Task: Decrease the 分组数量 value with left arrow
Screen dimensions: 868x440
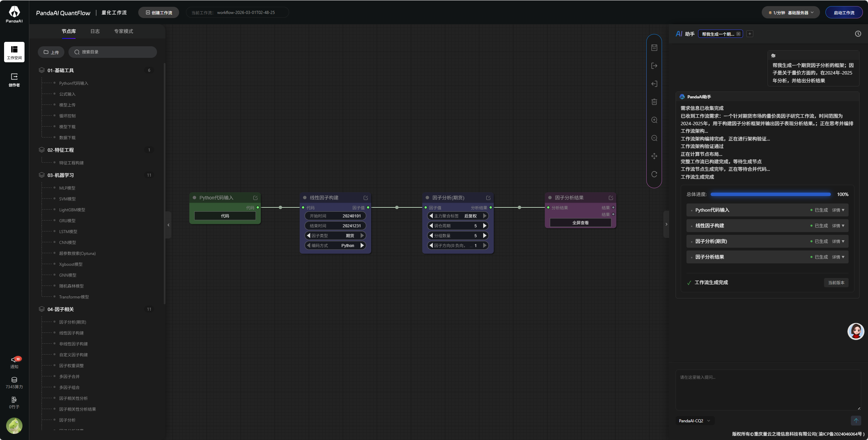Action: click(x=431, y=235)
